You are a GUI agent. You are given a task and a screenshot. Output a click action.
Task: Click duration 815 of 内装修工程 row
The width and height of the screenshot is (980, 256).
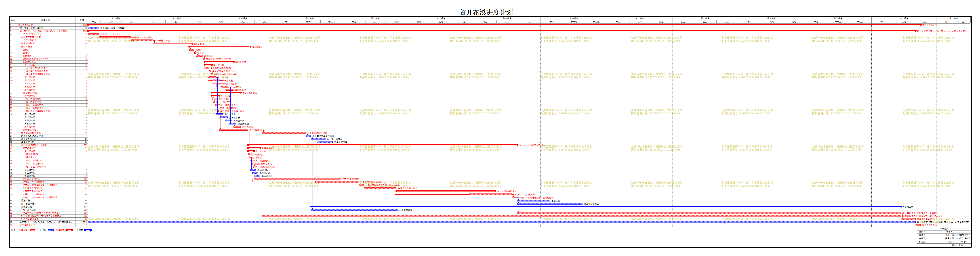click(86, 207)
